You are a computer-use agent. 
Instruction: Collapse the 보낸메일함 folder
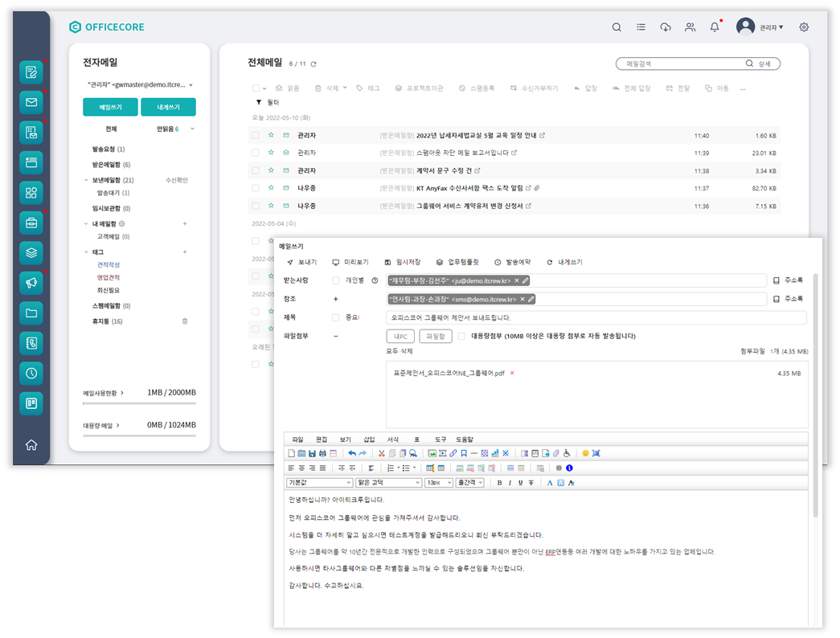coord(86,180)
